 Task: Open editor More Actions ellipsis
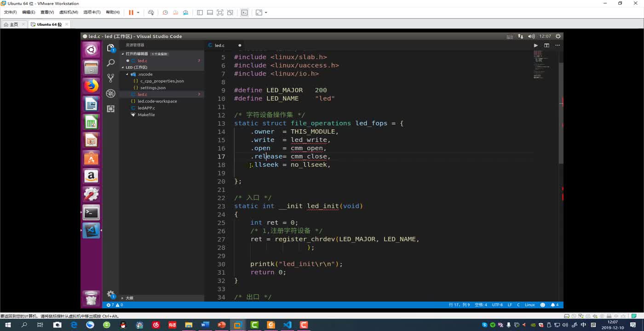point(557,46)
